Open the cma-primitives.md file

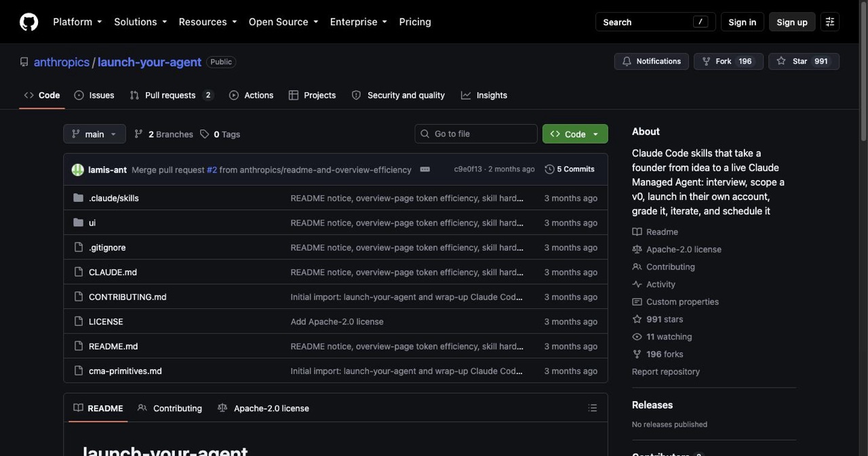click(125, 371)
